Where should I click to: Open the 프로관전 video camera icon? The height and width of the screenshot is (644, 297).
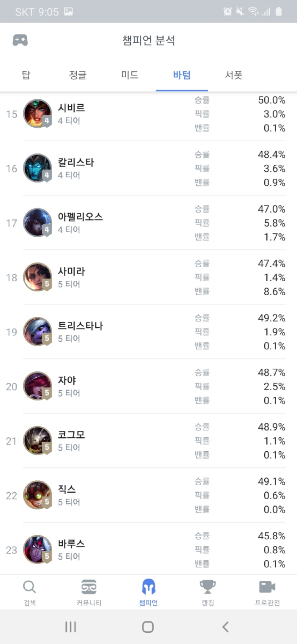[x=267, y=587]
